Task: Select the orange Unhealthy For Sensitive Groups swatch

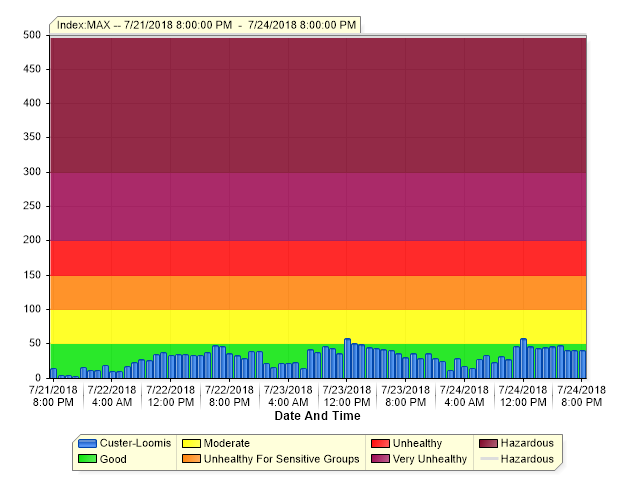Action: [191, 459]
